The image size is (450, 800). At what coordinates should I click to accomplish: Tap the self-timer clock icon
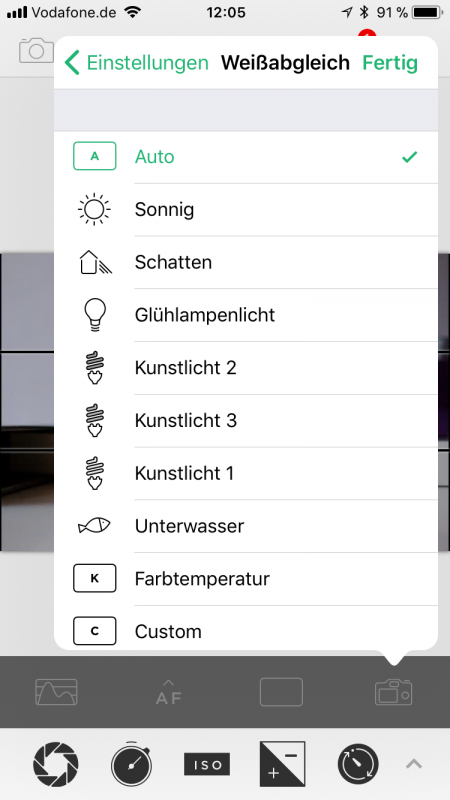tap(358, 764)
